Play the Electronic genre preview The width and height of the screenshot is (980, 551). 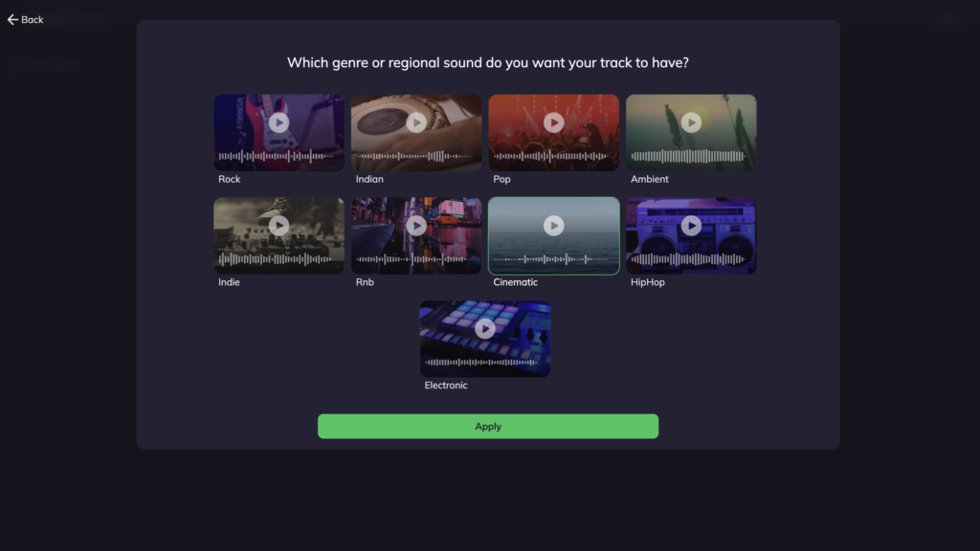(x=485, y=329)
